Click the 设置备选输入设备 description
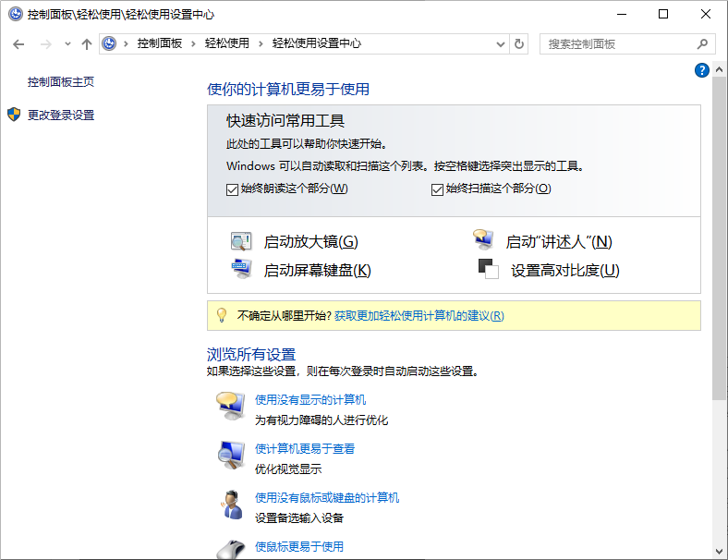Viewport: 728px width, 560px height. pos(299,517)
